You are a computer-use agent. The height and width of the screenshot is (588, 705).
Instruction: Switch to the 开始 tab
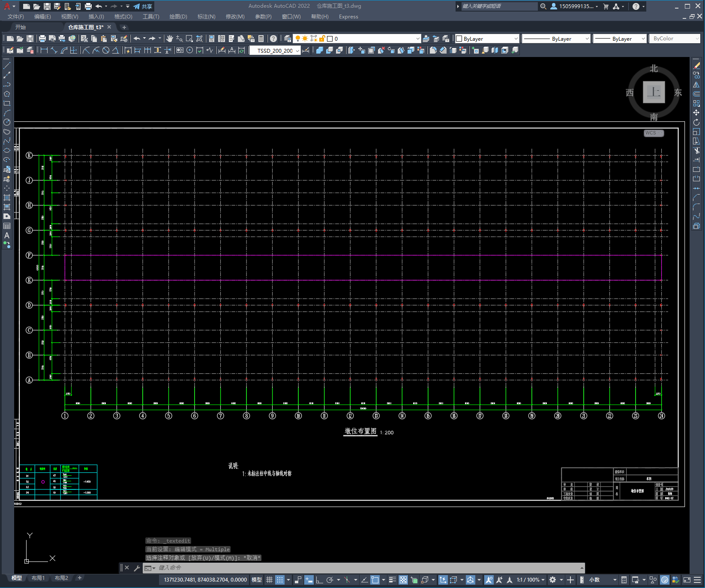(21, 27)
